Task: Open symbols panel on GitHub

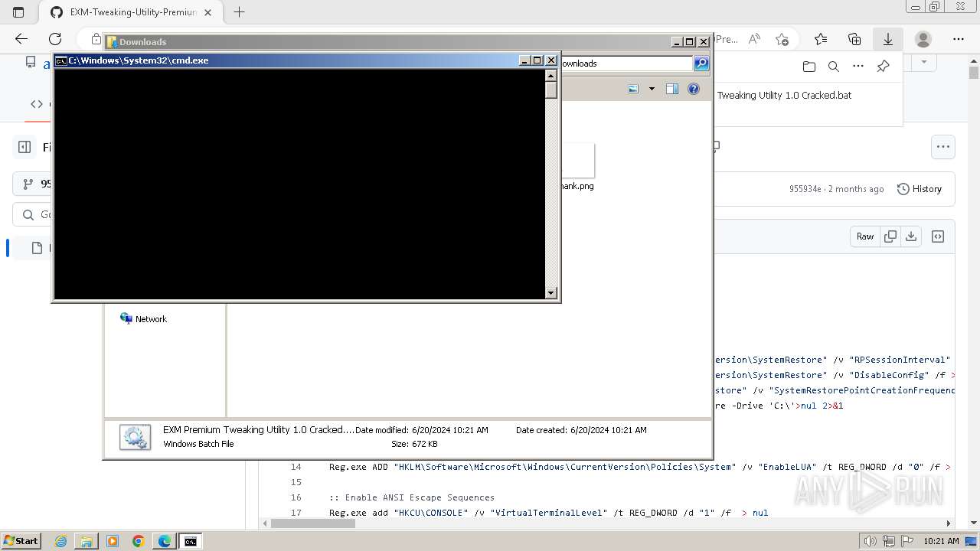Action: pos(938,236)
